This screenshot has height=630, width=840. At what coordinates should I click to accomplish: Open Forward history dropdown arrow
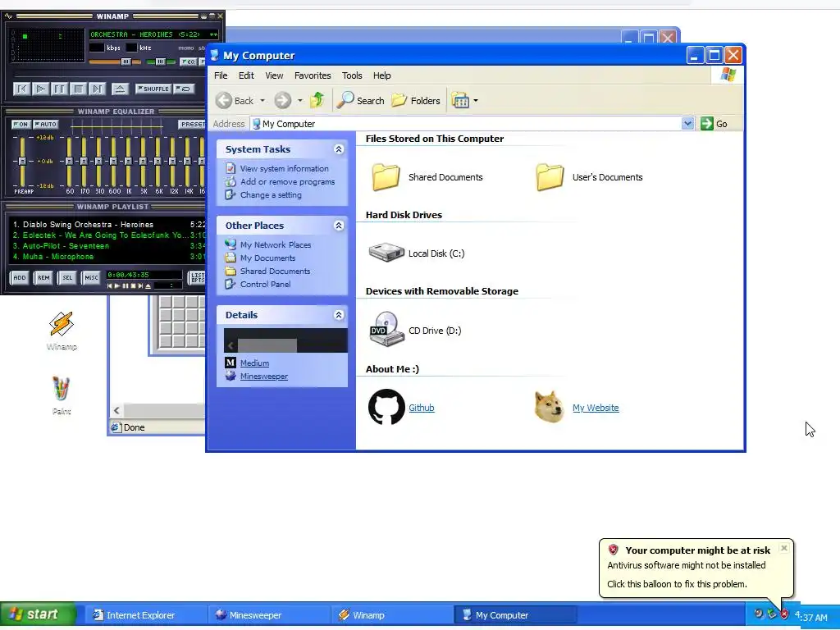coord(300,100)
